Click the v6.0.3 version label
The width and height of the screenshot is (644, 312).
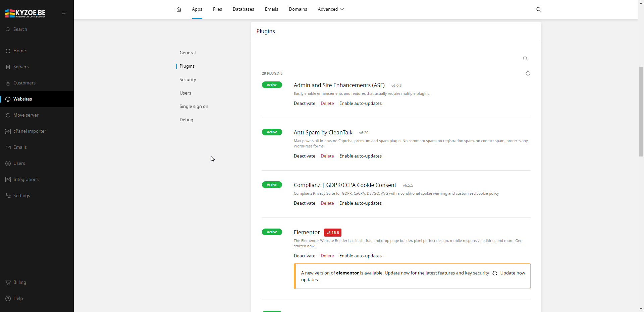tap(396, 86)
